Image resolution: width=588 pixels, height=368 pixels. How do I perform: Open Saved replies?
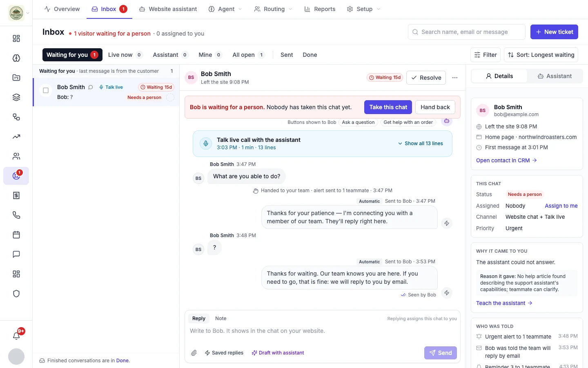tap(224, 353)
